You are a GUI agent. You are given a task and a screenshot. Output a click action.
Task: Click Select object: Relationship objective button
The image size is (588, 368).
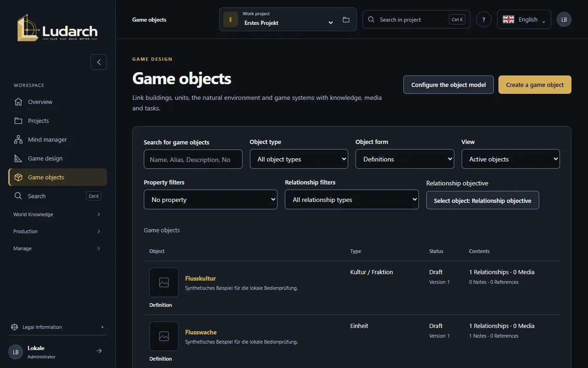(482, 201)
